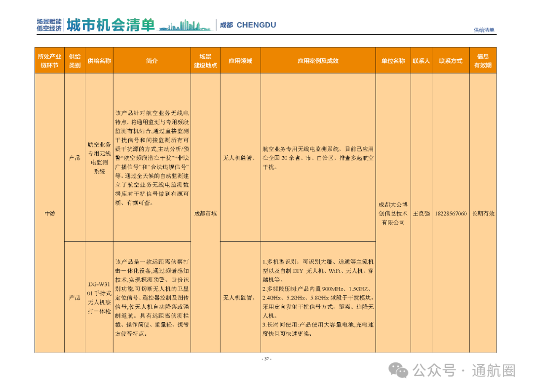Click the page number - 37 -
The width and height of the screenshot is (533, 392).
click(x=266, y=358)
